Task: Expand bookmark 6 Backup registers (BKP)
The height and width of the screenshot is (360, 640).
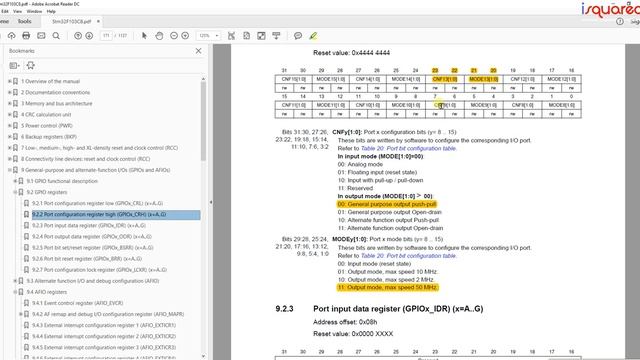Action: pos(9,137)
